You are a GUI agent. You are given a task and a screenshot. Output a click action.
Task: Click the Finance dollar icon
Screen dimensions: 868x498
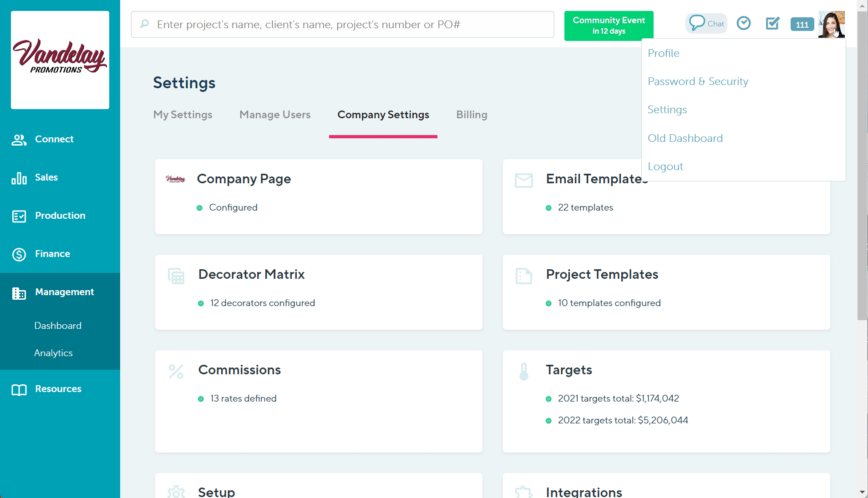pyautogui.click(x=19, y=255)
